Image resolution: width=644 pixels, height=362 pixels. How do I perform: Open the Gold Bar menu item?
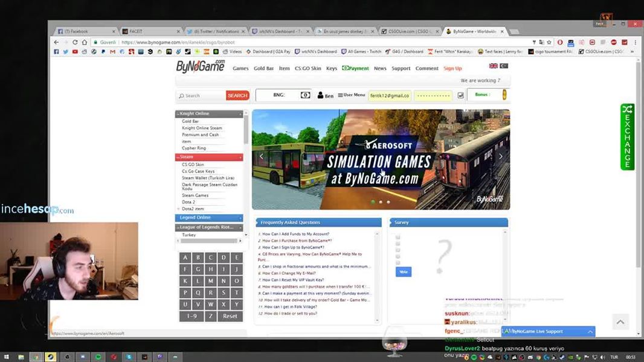(263, 68)
